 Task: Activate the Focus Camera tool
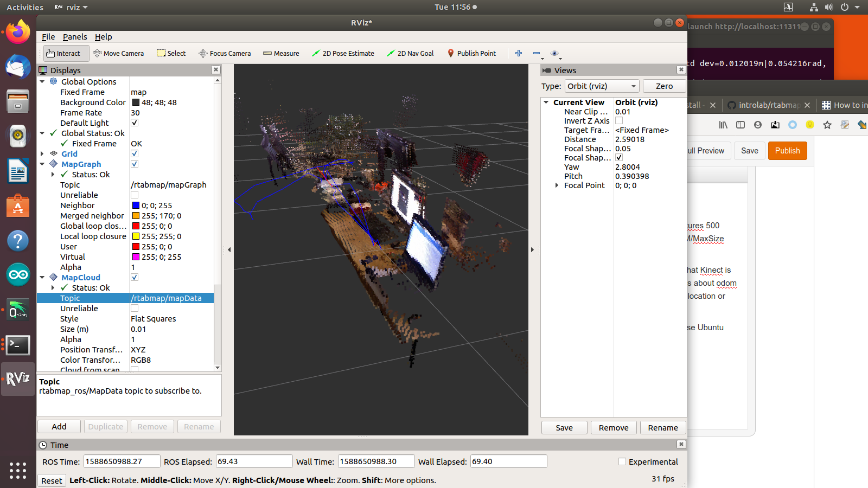tap(225, 53)
